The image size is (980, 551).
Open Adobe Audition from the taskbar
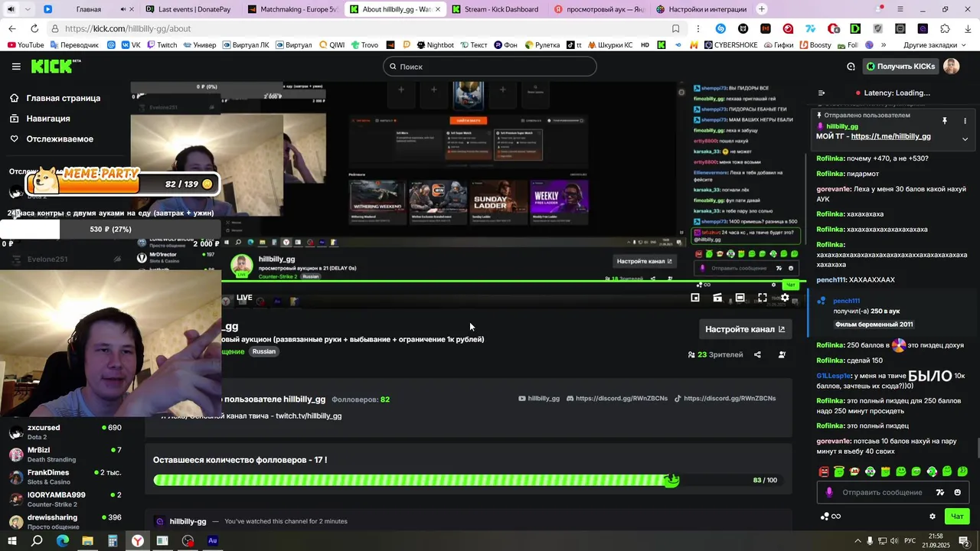pyautogui.click(x=212, y=540)
